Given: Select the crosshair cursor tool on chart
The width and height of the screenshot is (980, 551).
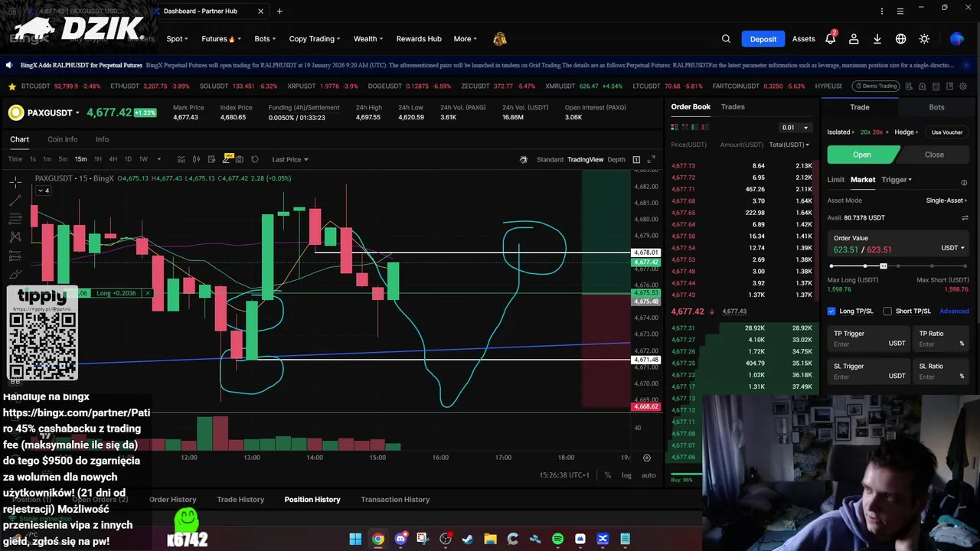Looking at the screenshot, I should coord(15,182).
